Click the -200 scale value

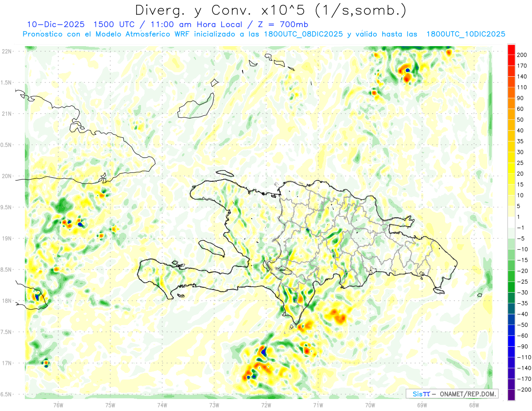point(524,390)
